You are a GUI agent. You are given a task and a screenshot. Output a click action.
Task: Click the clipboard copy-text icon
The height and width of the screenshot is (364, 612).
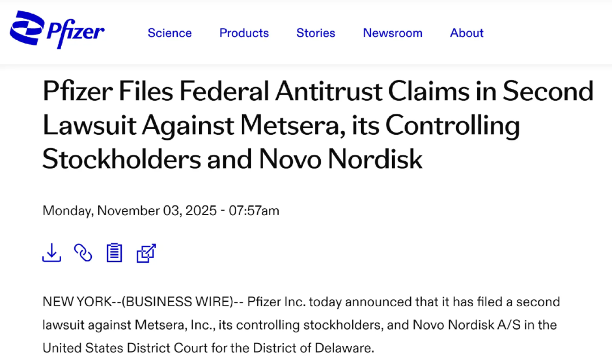click(114, 252)
